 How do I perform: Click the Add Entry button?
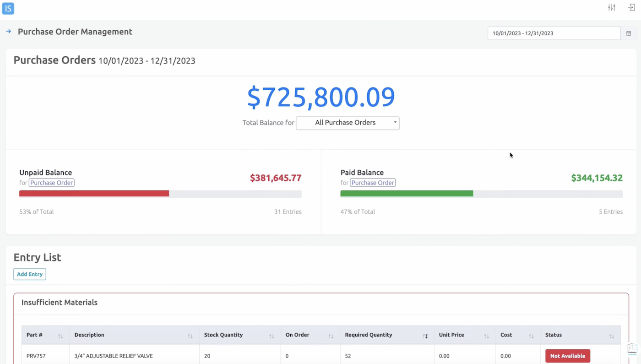(29, 274)
